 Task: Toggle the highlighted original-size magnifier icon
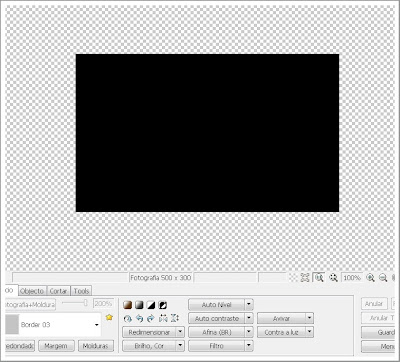[319, 278]
